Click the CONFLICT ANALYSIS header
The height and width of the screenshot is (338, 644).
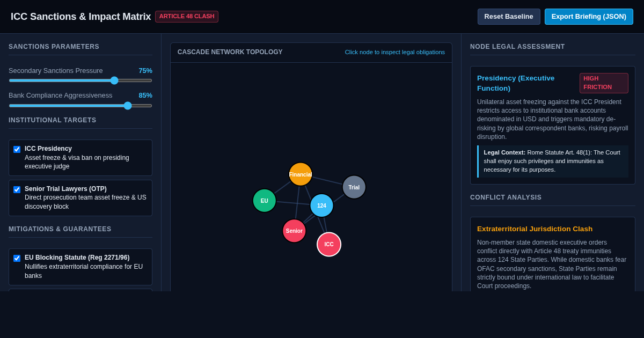pos(506,197)
